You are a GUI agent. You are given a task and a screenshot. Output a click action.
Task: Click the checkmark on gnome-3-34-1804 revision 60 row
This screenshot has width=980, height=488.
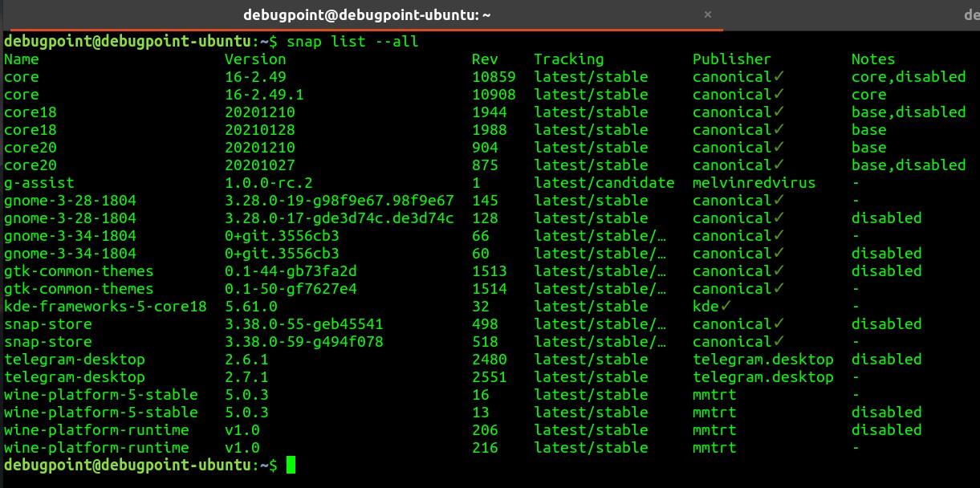click(x=778, y=253)
